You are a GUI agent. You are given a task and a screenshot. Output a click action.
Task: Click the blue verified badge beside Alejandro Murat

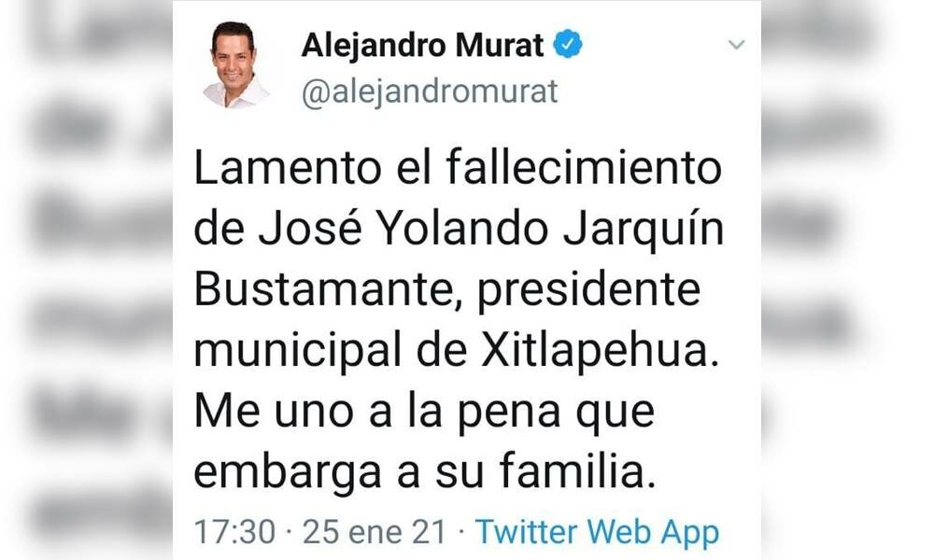(568, 44)
